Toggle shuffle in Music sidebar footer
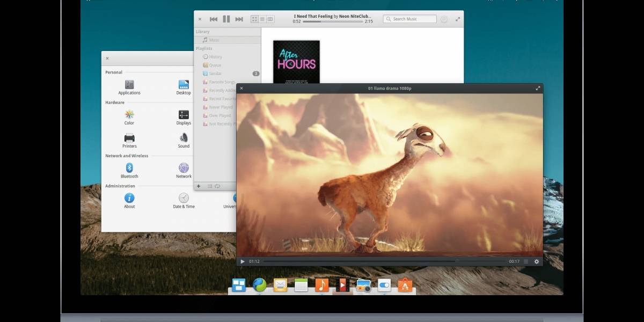 tap(210, 186)
